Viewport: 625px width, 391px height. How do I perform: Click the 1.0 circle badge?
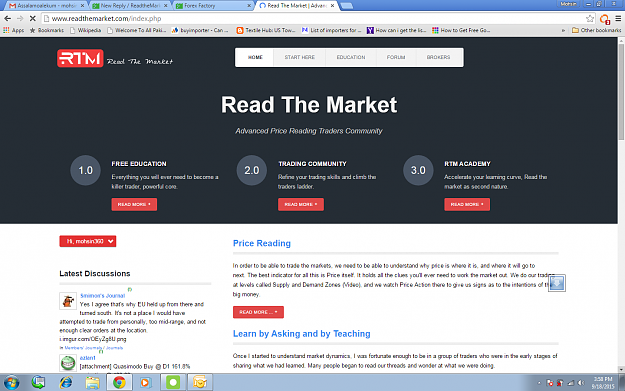click(x=85, y=170)
